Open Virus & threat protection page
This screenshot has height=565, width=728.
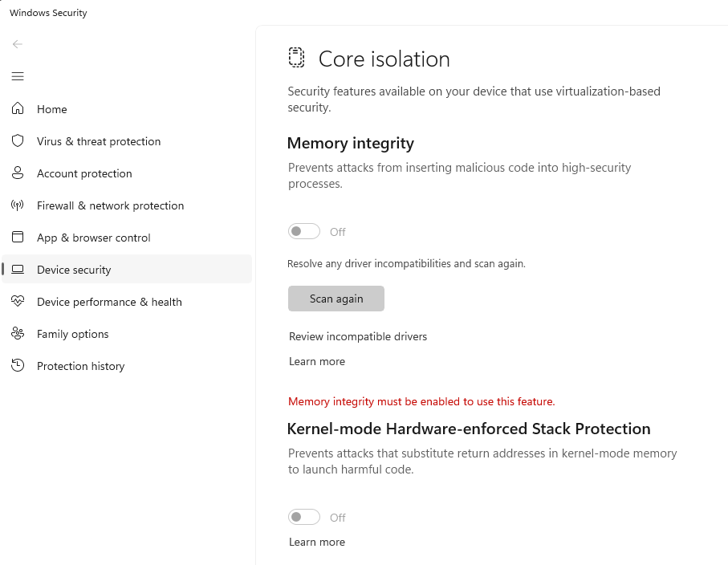pyautogui.click(x=99, y=141)
